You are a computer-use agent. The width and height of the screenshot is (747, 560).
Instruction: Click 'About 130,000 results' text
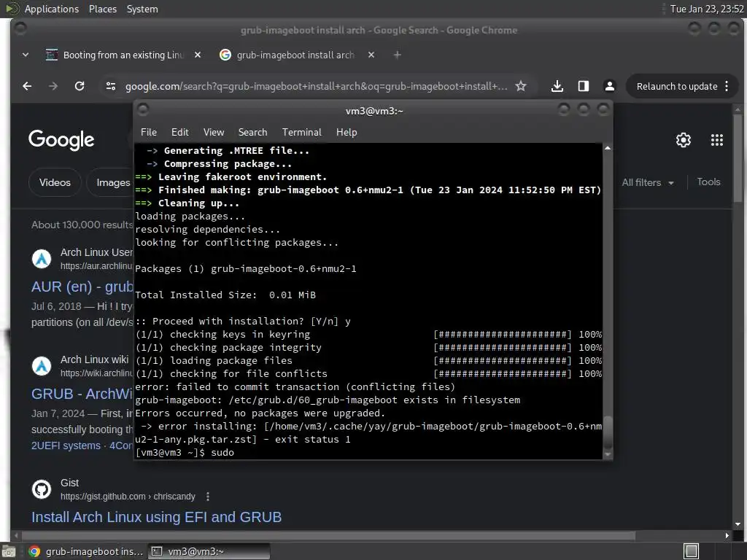click(82, 225)
